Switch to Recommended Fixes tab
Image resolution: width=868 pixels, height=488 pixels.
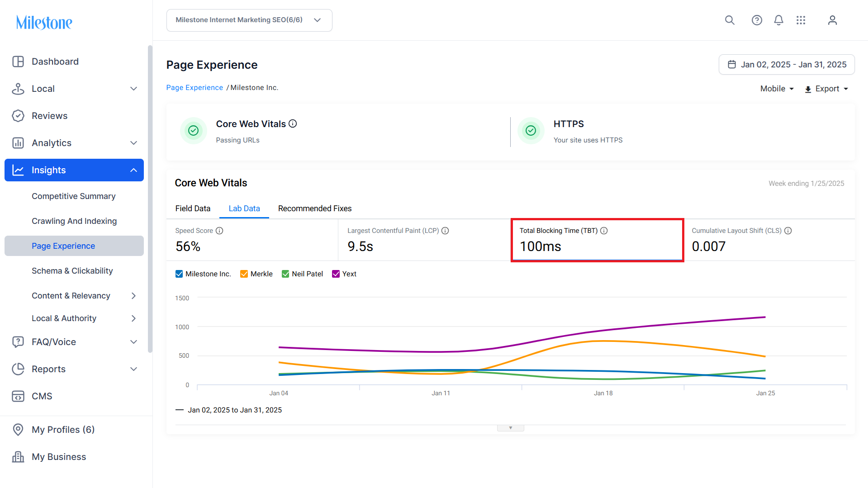pyautogui.click(x=315, y=208)
